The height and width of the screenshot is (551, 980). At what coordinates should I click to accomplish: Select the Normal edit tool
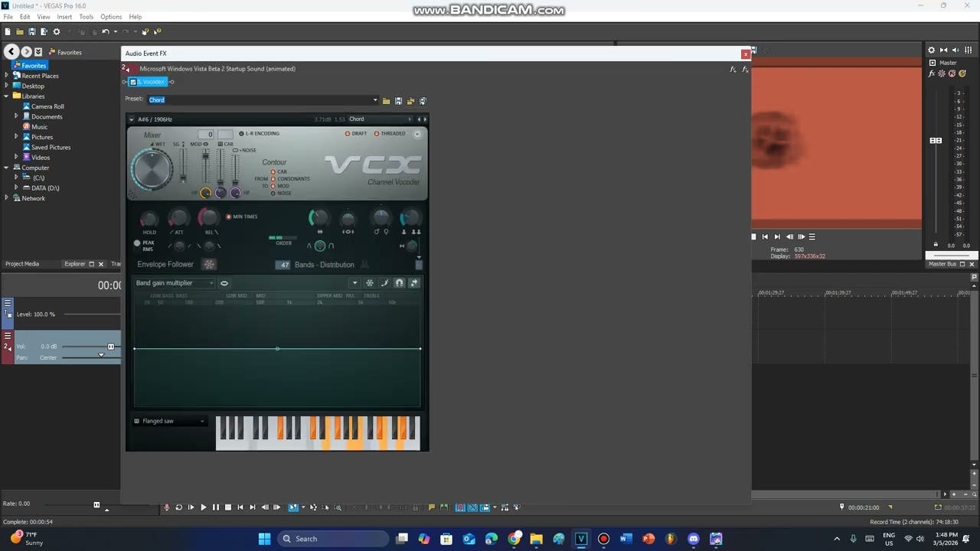pyautogui.click(x=293, y=507)
